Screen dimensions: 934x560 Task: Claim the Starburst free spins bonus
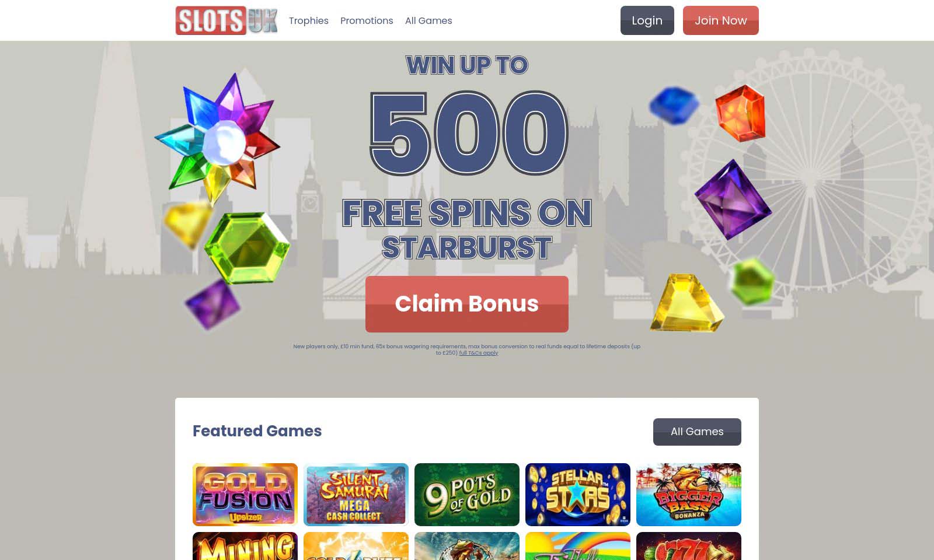pyautogui.click(x=467, y=304)
